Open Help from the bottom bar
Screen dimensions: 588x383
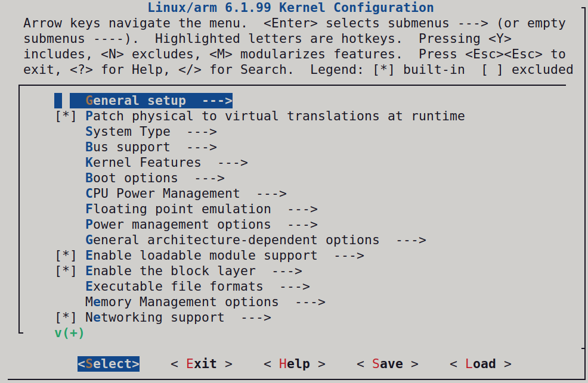pos(294,364)
